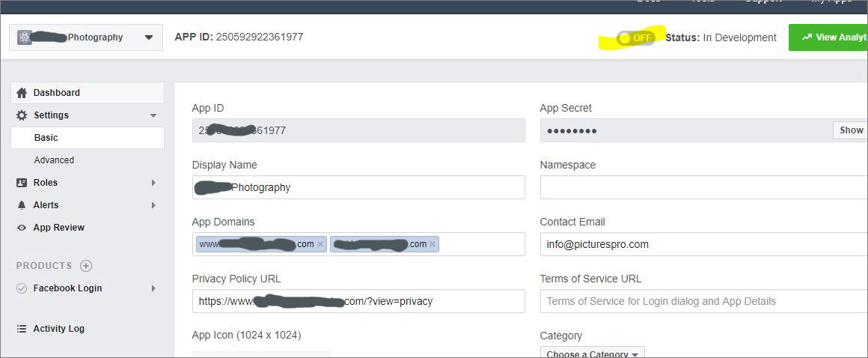Click the Dashboard home icon

pos(22,93)
